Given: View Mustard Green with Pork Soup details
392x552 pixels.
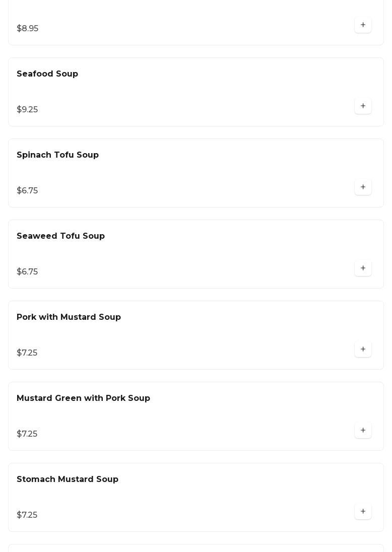Looking at the screenshot, I should coord(83,398).
